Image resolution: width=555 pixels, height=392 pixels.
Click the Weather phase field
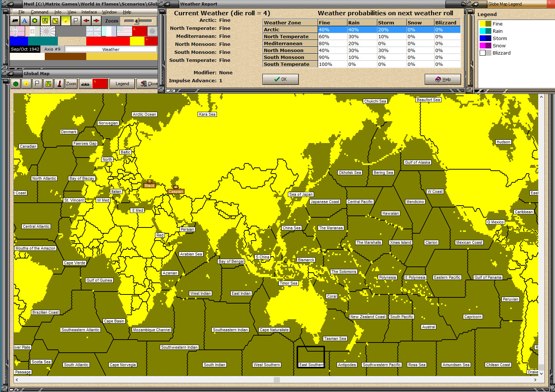(111, 50)
